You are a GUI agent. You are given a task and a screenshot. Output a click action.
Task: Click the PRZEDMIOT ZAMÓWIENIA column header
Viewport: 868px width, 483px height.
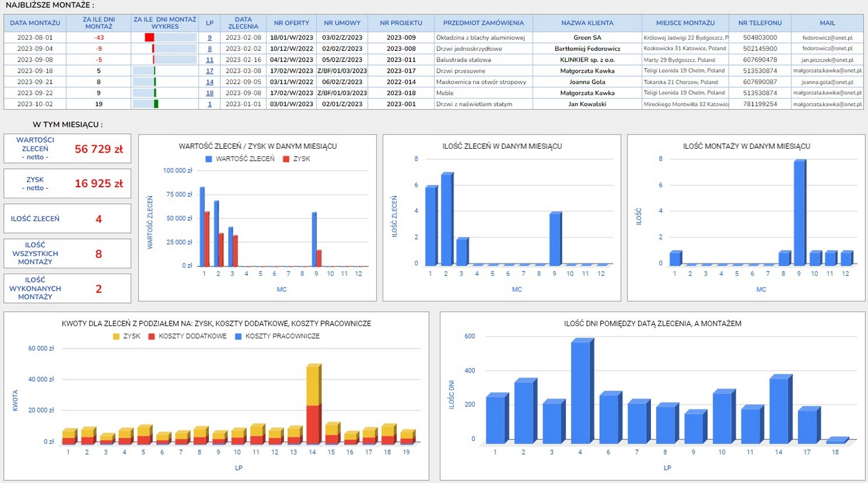483,23
